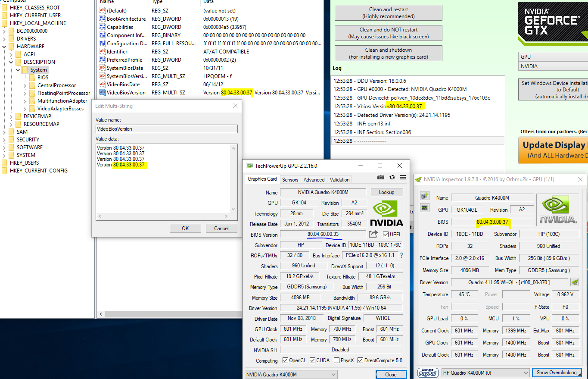Click Clean and shutdown button in DDU
Viewport: 588px width, 379px height.
[389, 53]
